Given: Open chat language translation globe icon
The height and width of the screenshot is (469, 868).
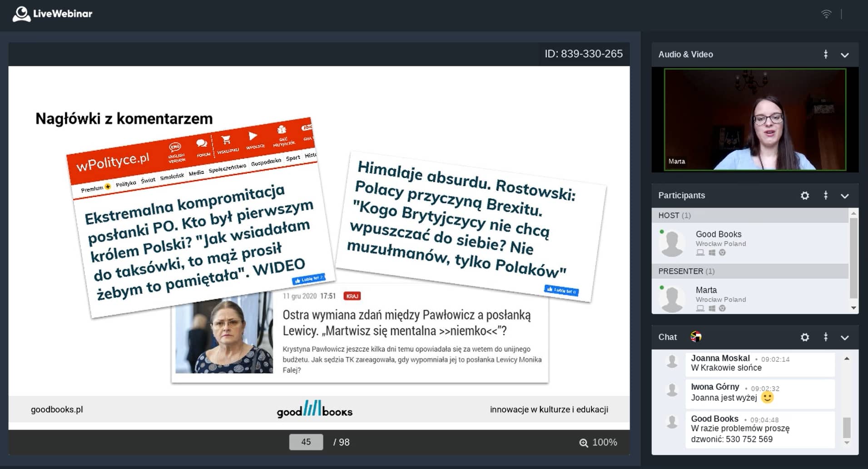Looking at the screenshot, I should [696, 336].
